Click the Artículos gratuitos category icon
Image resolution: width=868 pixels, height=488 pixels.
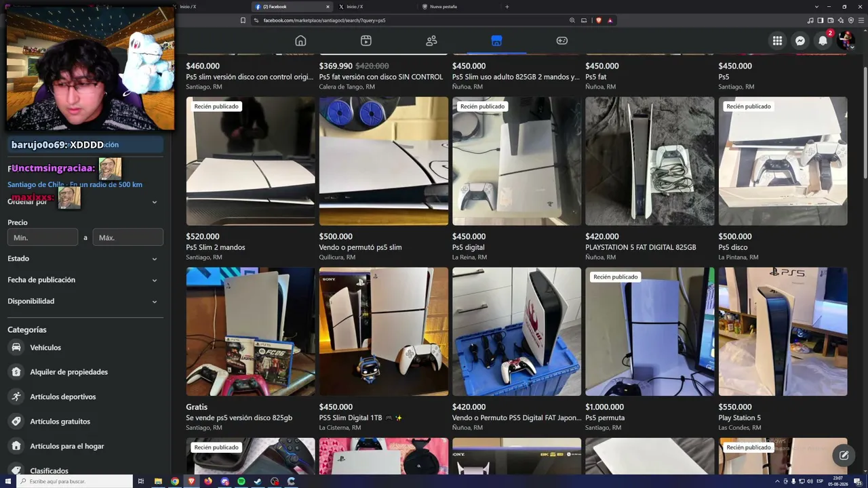point(16,422)
